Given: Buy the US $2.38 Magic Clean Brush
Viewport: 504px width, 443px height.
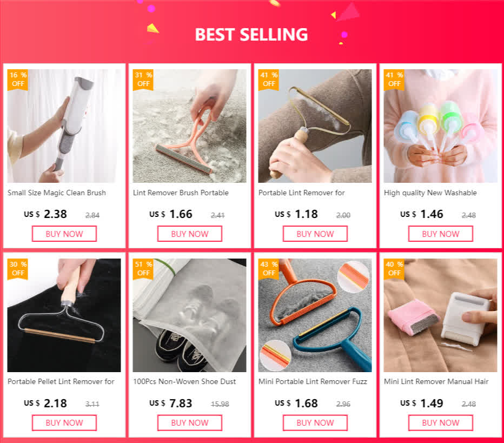Looking at the screenshot, I should pyautogui.click(x=64, y=234).
